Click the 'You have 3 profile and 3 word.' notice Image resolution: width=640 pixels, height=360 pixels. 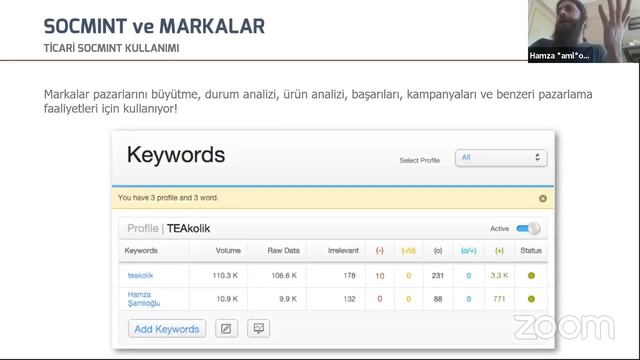point(168,198)
